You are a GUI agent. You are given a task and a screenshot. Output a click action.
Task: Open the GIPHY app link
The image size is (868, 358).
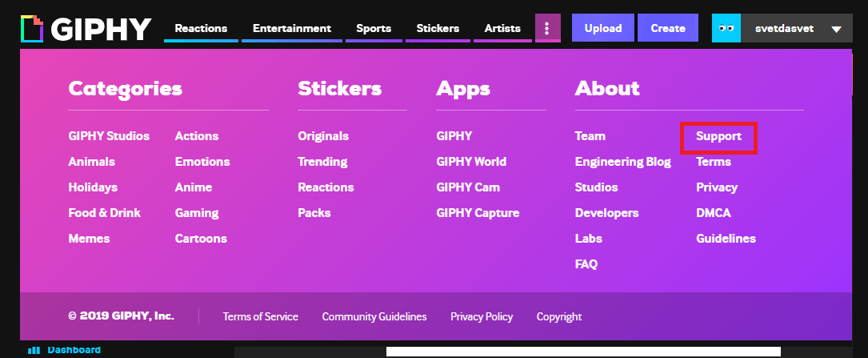coord(454,136)
